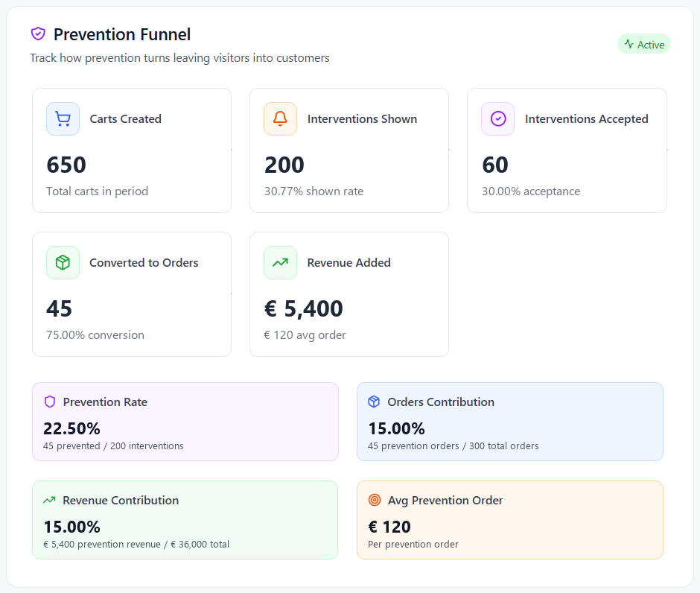Click the Interventions Accepted label
This screenshot has height=593, width=700.
[586, 119]
